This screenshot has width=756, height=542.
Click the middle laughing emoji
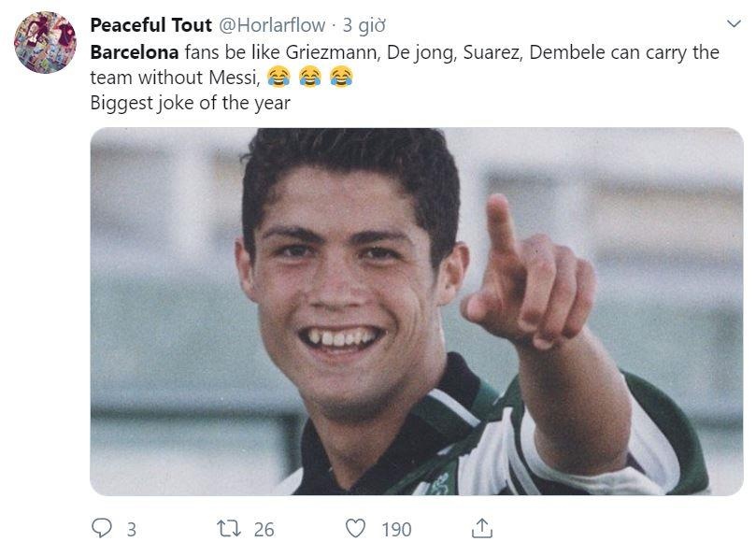point(309,78)
